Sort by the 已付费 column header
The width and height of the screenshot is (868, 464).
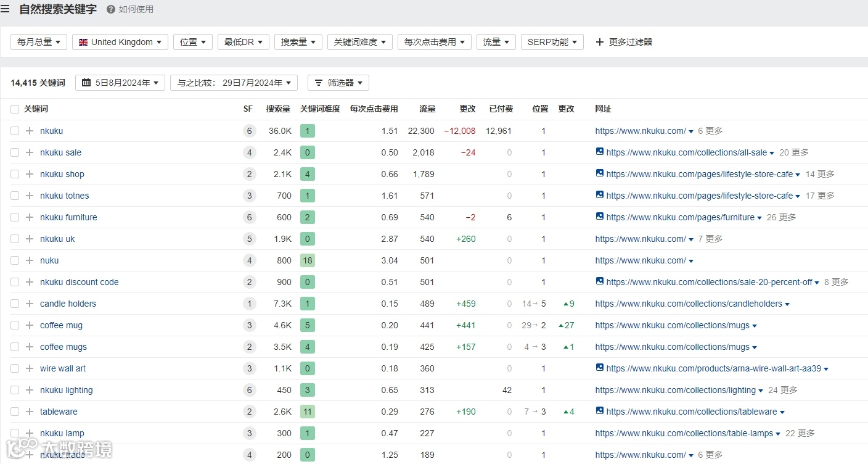[501, 109]
